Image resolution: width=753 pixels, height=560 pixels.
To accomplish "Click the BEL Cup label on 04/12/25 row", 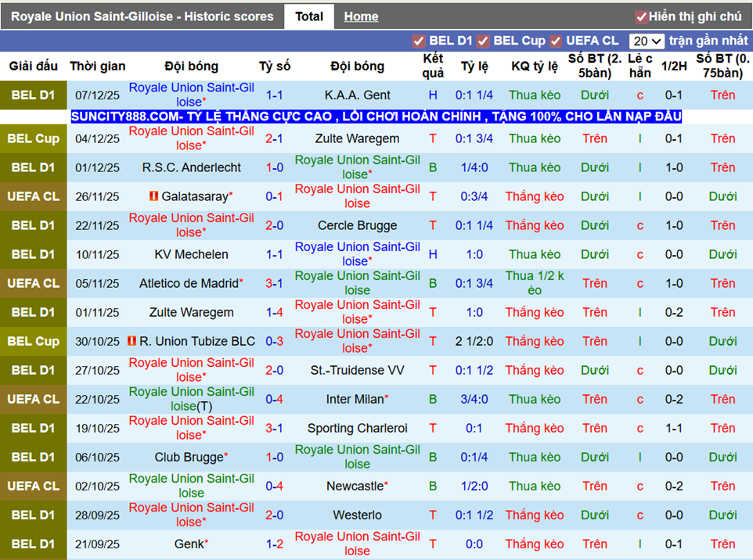I will [33, 138].
